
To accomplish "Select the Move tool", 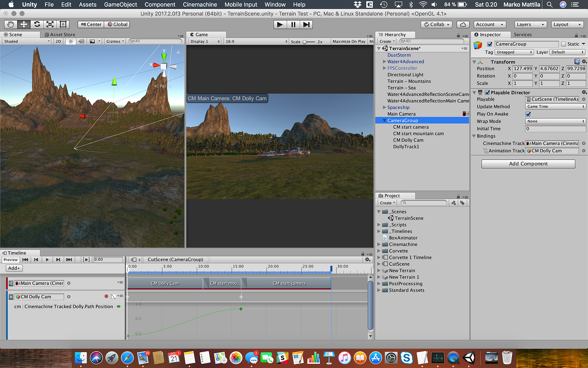I will 24,24.
